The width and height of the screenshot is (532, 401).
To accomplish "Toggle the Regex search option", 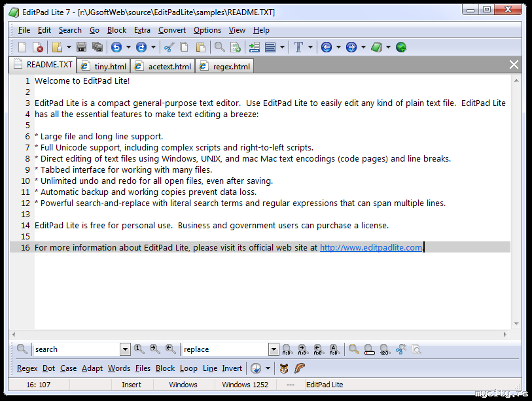I will (x=27, y=368).
